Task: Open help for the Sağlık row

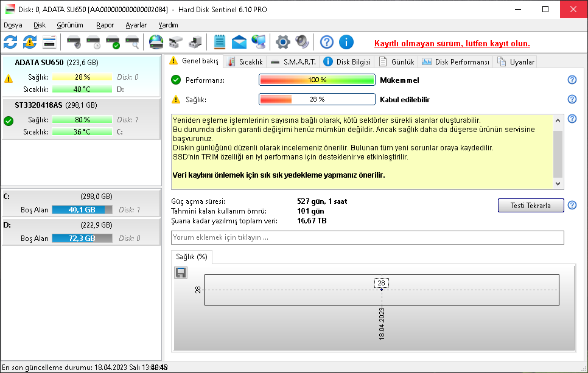Action: [x=572, y=99]
